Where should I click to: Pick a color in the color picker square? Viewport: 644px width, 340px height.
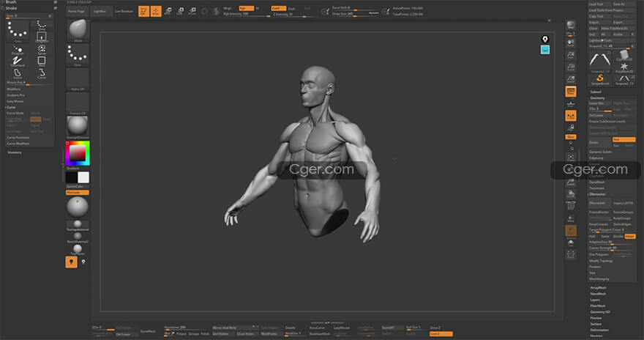tap(78, 153)
